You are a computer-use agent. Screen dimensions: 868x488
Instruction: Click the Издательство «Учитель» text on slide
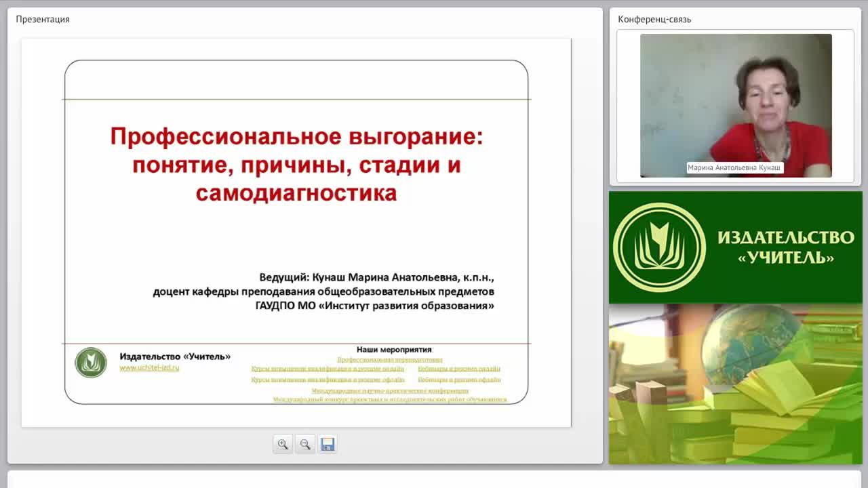175,357
